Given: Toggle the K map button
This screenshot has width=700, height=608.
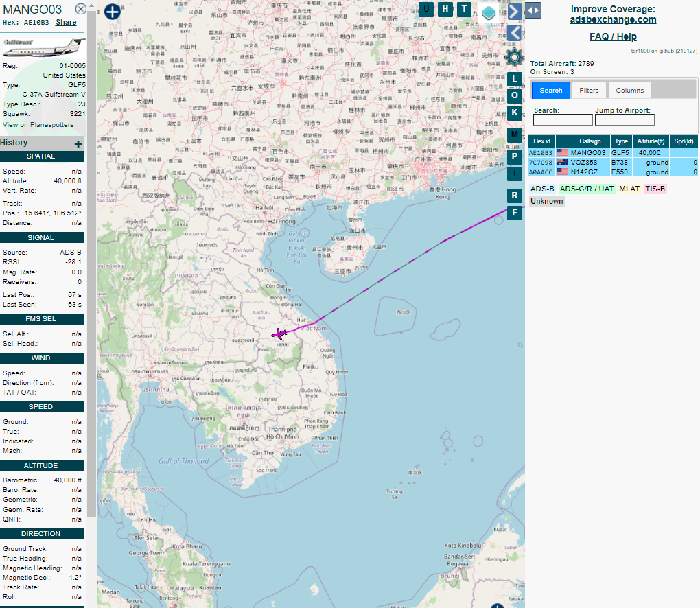Looking at the screenshot, I should (515, 113).
